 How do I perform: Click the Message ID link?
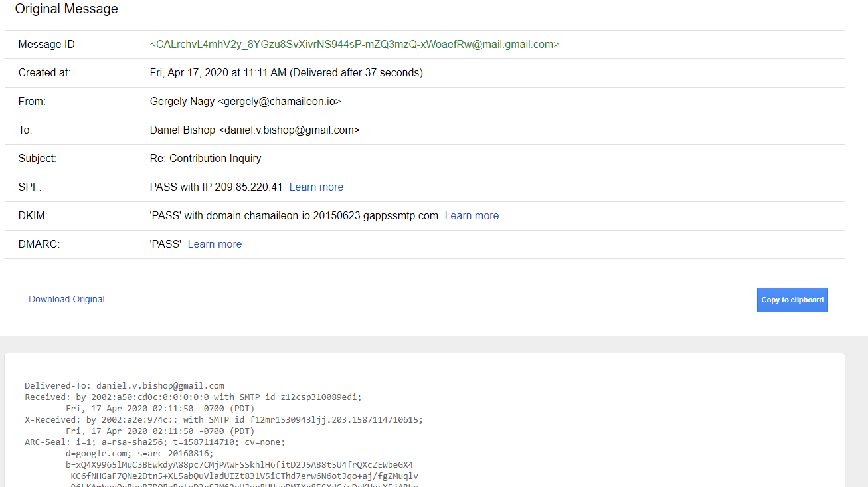pos(355,44)
